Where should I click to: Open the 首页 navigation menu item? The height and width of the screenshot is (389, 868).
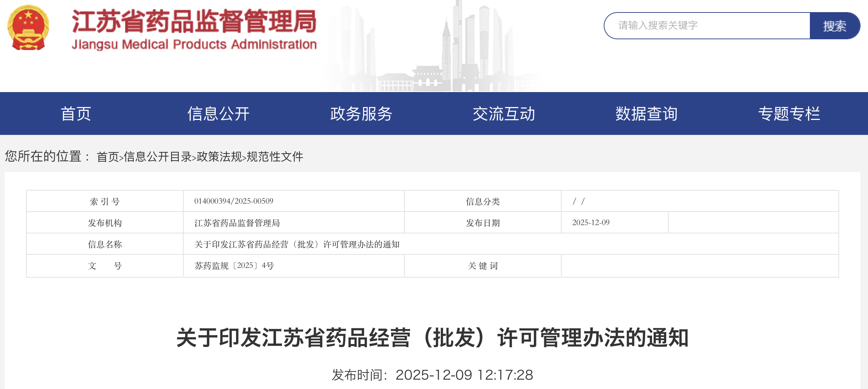click(x=76, y=114)
